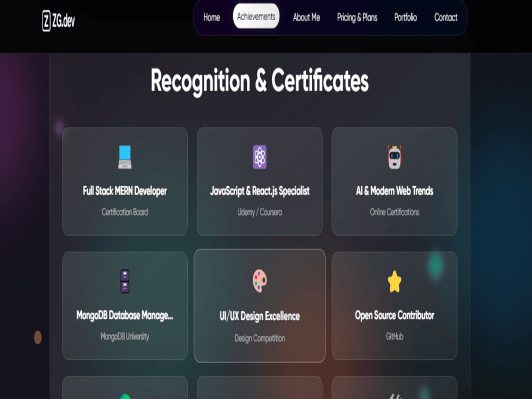
Task: Open the Contact section
Action: pyautogui.click(x=446, y=18)
